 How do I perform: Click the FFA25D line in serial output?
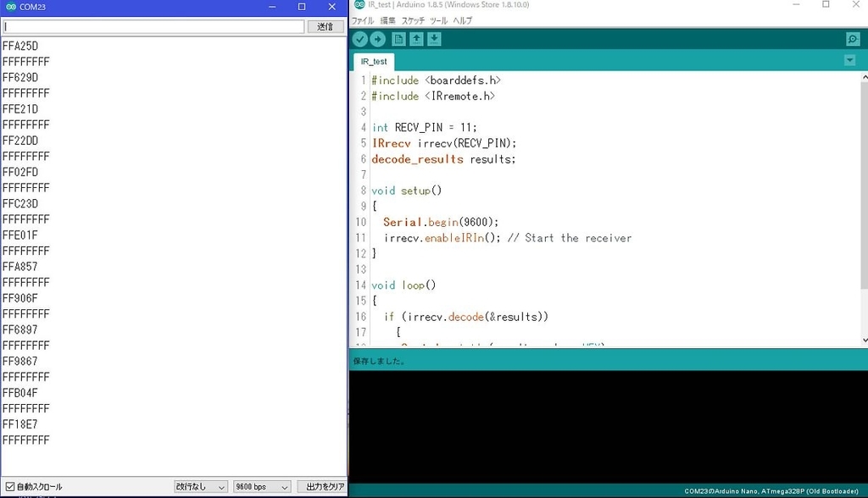(x=20, y=46)
